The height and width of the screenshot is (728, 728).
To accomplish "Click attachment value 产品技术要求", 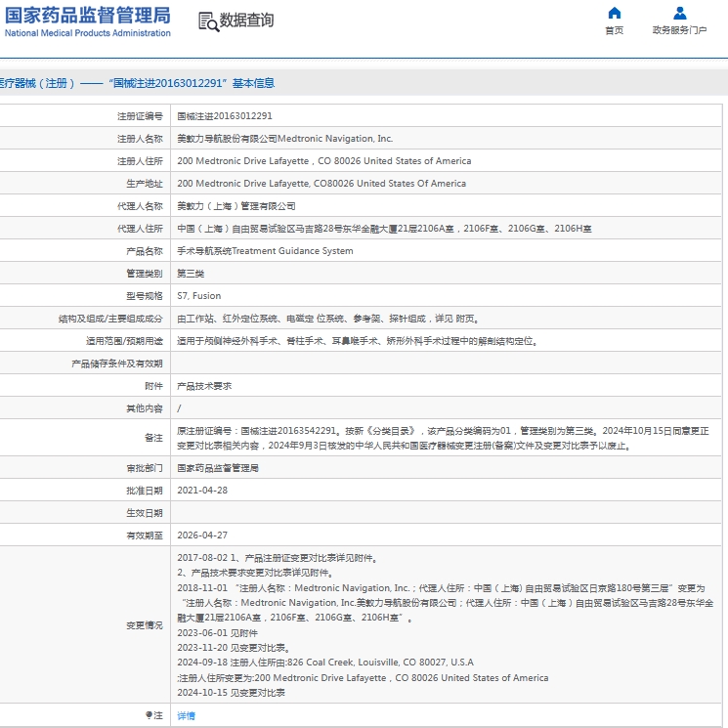I will coord(204,386).
